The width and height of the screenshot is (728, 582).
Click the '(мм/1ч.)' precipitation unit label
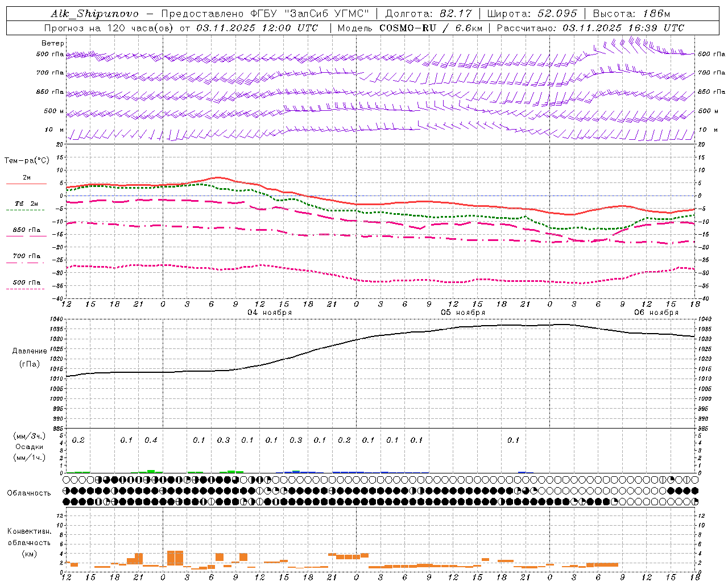click(30, 458)
